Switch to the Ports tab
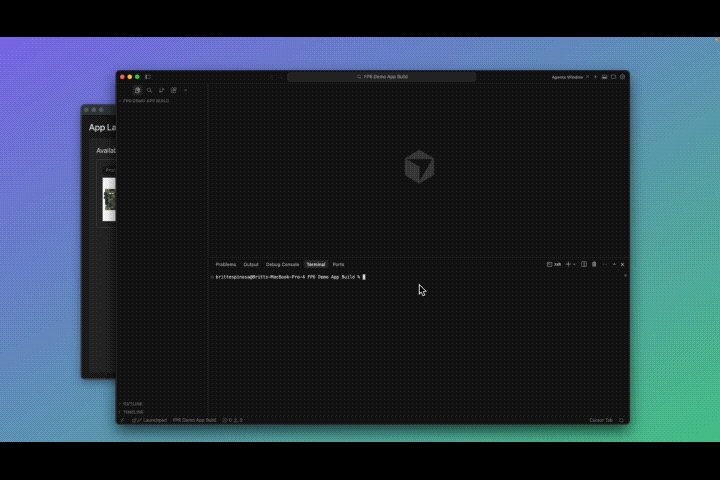 click(x=338, y=265)
